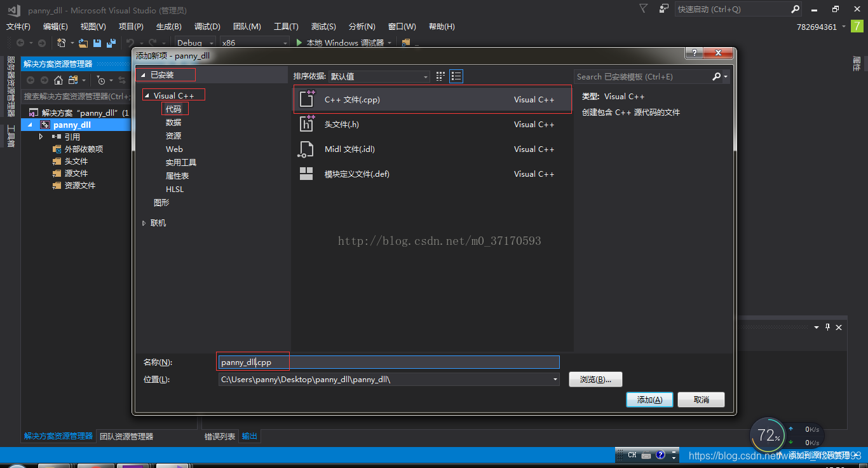Open the 工具(T) menu
This screenshot has width=868, height=468.
tap(286, 27)
